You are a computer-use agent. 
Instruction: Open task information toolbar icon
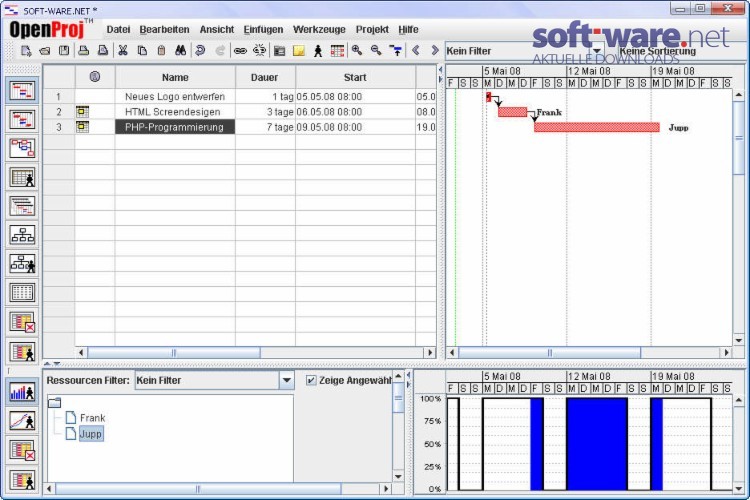tap(280, 51)
